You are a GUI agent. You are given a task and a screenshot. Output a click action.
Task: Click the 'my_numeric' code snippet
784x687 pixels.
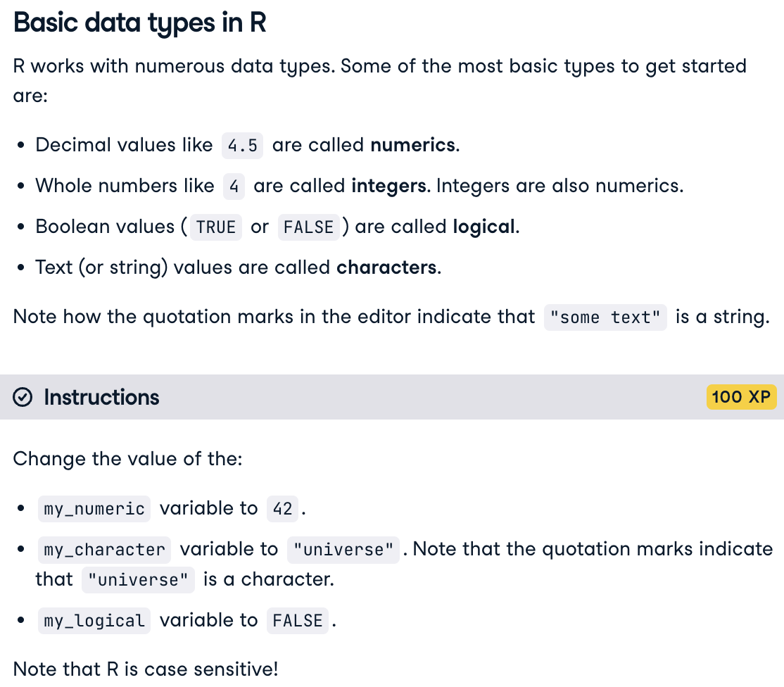coord(94,509)
